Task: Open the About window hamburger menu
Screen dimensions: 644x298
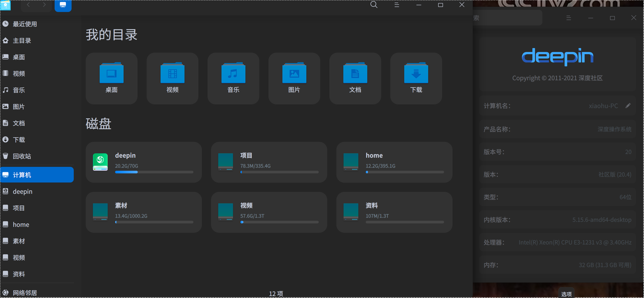Action: click(569, 17)
